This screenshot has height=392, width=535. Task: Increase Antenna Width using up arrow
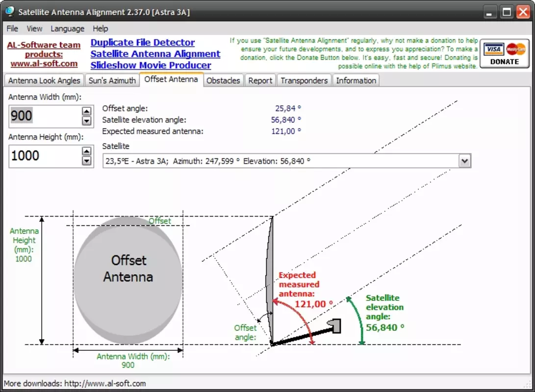pyautogui.click(x=87, y=111)
